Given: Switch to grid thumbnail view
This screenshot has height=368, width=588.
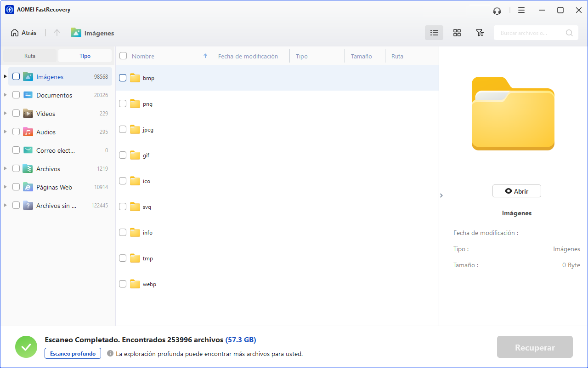Looking at the screenshot, I should pos(457,33).
